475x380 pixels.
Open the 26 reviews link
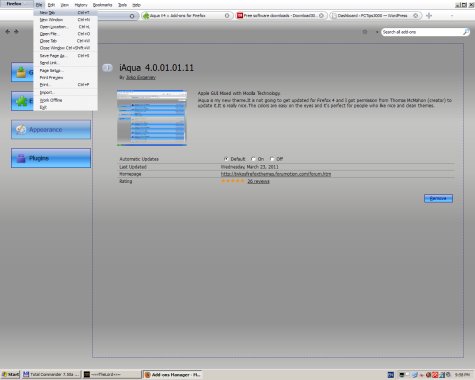coord(258,181)
